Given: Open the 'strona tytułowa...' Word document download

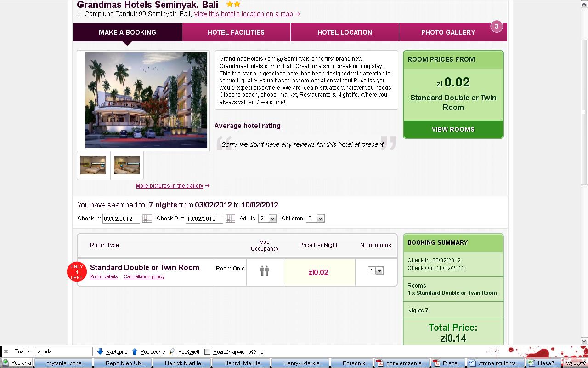Looking at the screenshot, I should pos(494,363).
